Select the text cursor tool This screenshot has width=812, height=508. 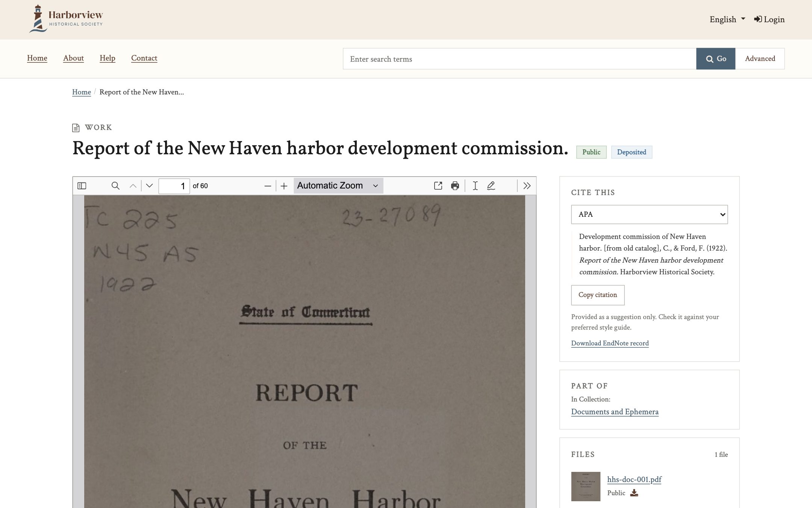(x=475, y=186)
